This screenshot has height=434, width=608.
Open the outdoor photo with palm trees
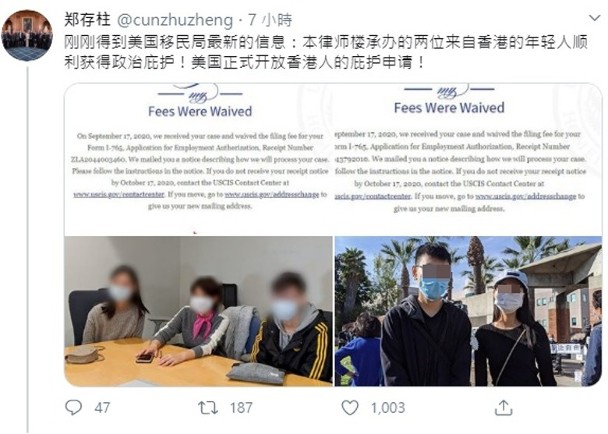click(468, 311)
